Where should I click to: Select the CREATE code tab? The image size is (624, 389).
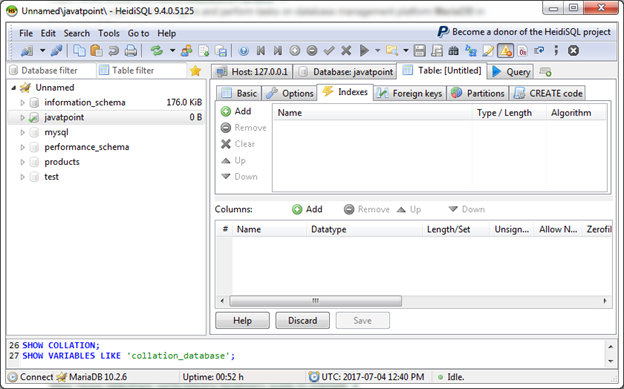tap(548, 93)
